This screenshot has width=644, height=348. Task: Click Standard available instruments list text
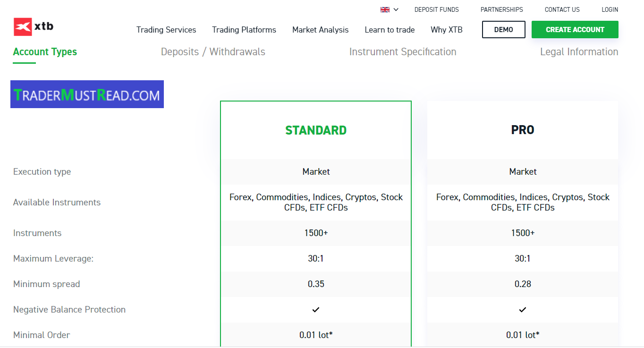tap(316, 203)
